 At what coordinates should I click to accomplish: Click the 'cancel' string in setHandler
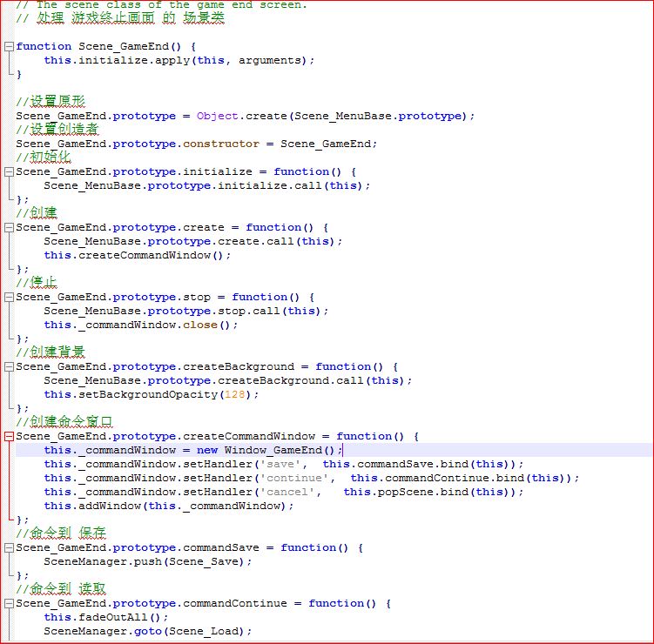point(287,492)
